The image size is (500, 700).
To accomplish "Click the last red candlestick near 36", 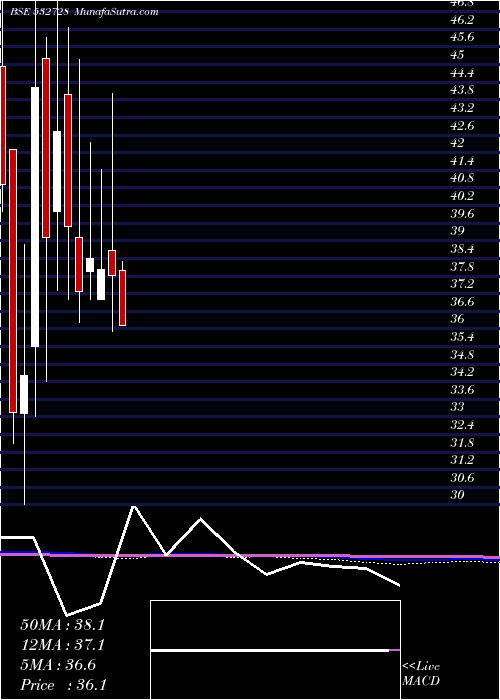I will tap(122, 298).
